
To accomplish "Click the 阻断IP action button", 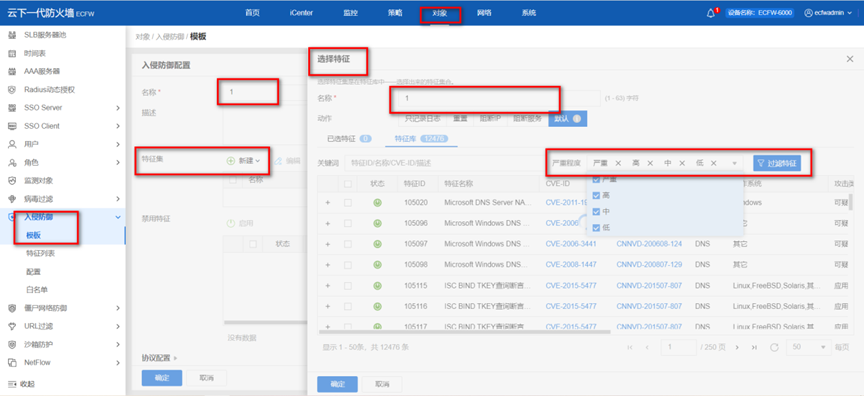I will tap(490, 118).
